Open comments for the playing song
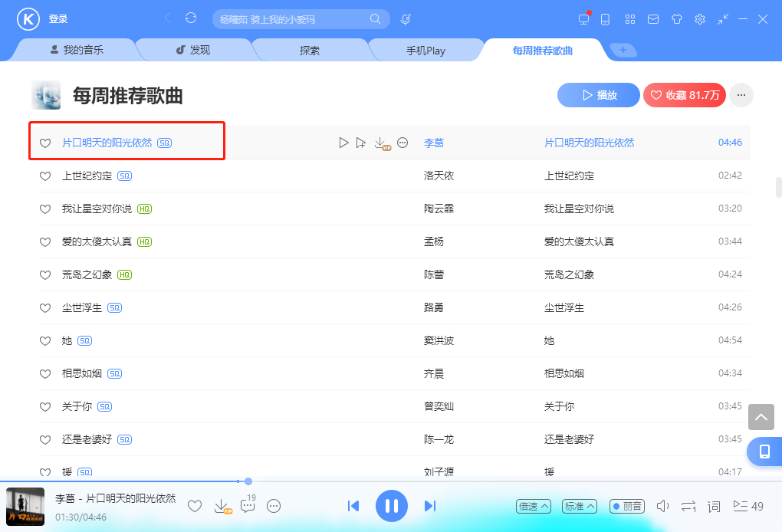The image size is (782, 532). (248, 505)
